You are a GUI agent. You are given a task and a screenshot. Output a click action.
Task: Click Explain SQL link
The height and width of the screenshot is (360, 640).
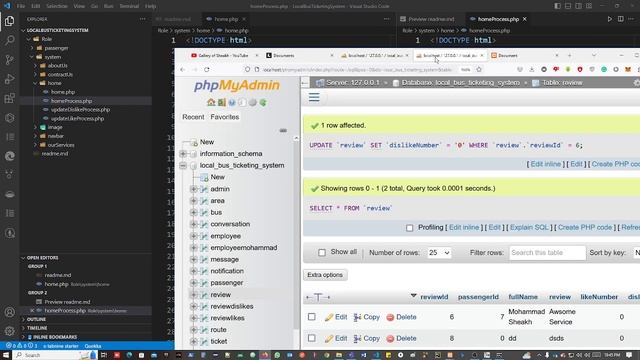(x=529, y=227)
